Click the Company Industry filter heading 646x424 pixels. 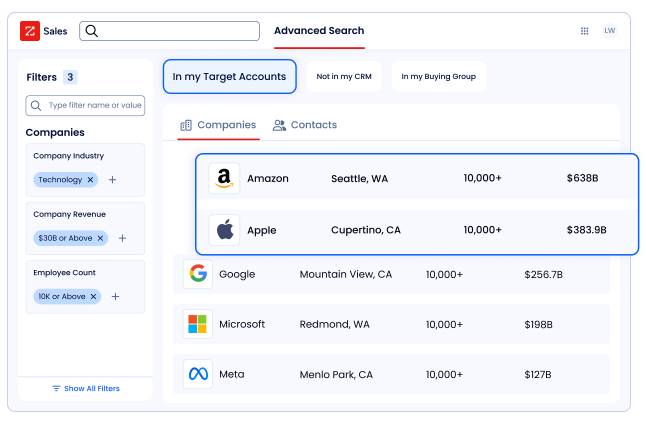[x=68, y=156]
